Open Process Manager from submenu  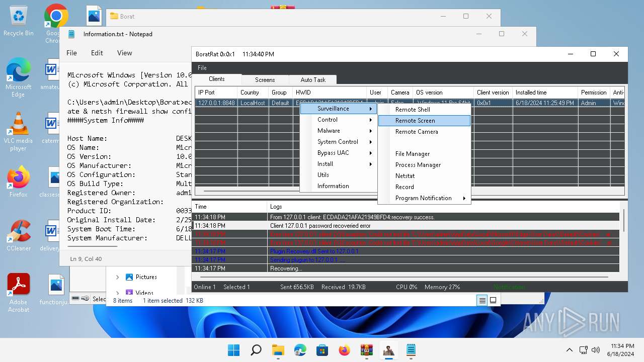pyautogui.click(x=424, y=165)
